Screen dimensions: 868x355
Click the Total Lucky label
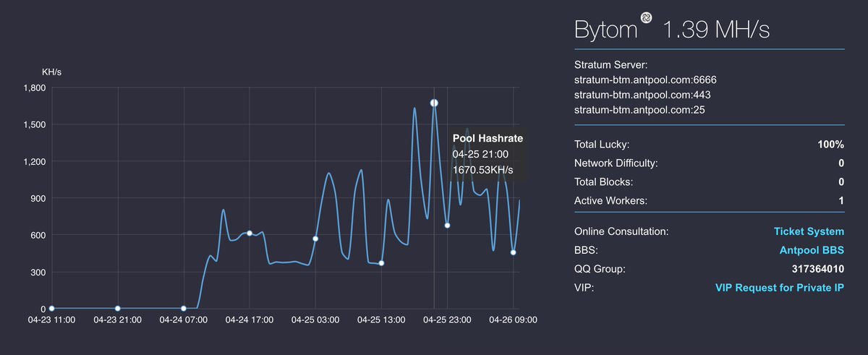tap(602, 145)
